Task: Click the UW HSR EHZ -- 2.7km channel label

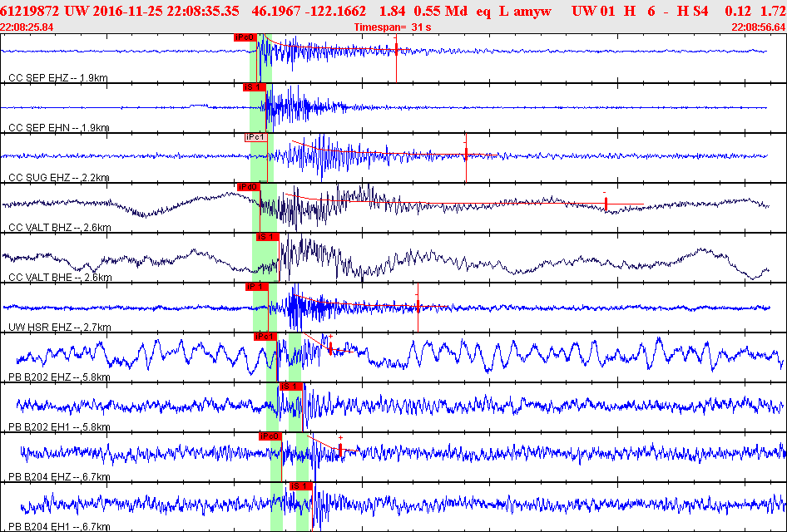Action: [x=60, y=327]
